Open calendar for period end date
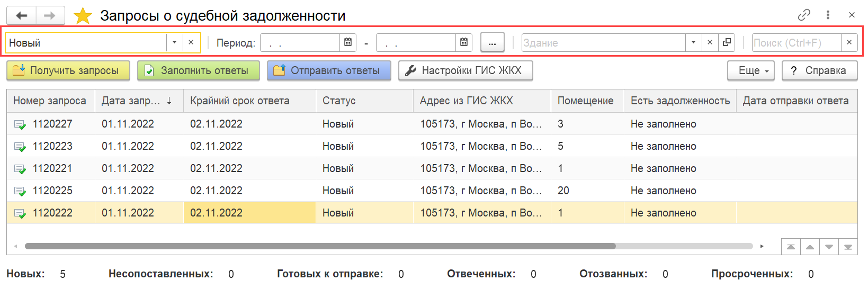The image size is (868, 289). (464, 42)
